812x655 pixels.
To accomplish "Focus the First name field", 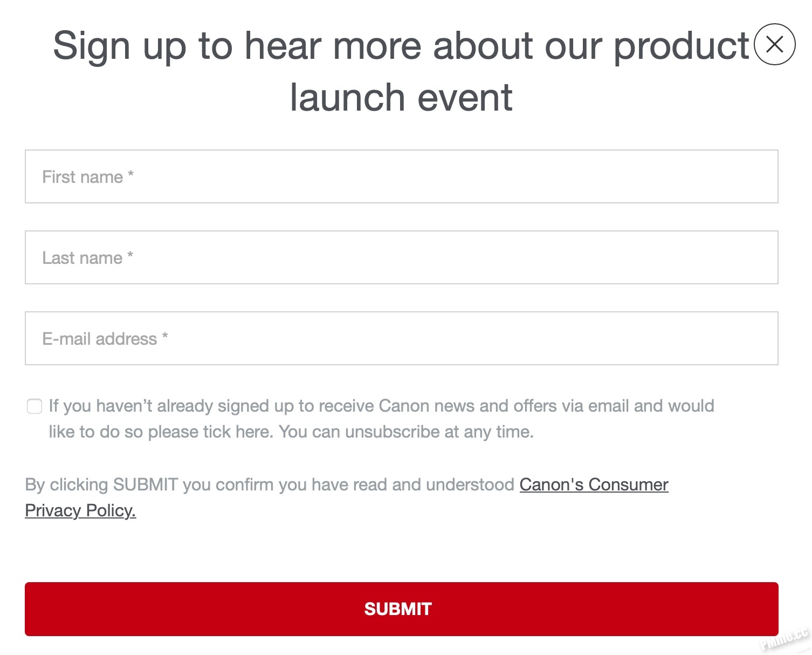I will [402, 176].
